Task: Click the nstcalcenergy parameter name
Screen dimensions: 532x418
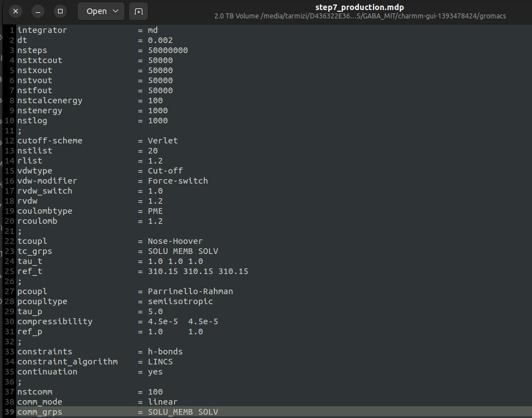Action: click(50, 100)
